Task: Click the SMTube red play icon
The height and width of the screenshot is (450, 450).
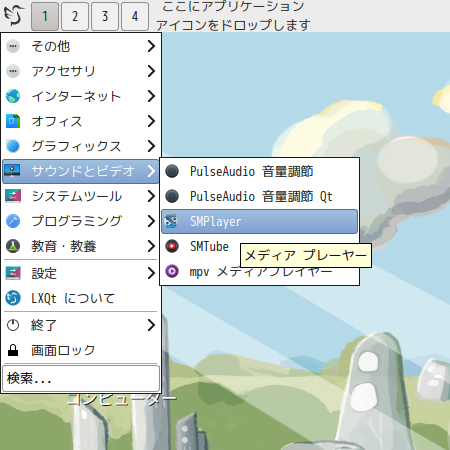Action: point(172,246)
